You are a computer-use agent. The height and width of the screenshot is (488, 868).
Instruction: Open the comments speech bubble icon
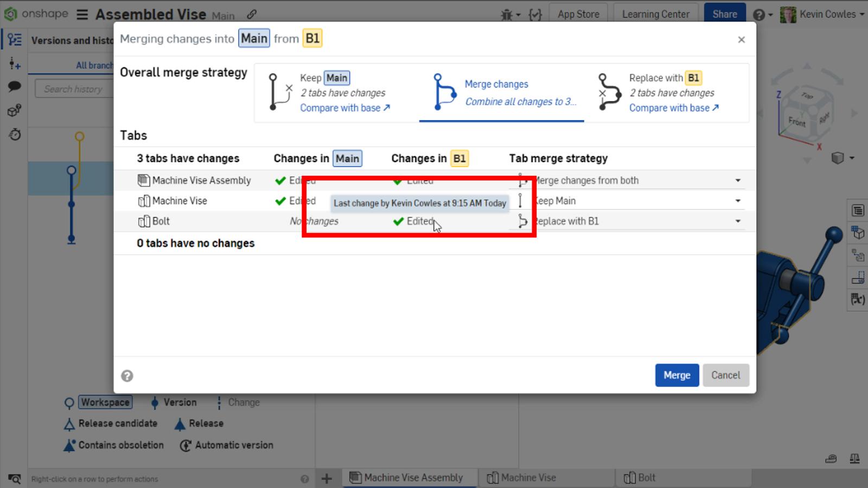pyautogui.click(x=15, y=86)
